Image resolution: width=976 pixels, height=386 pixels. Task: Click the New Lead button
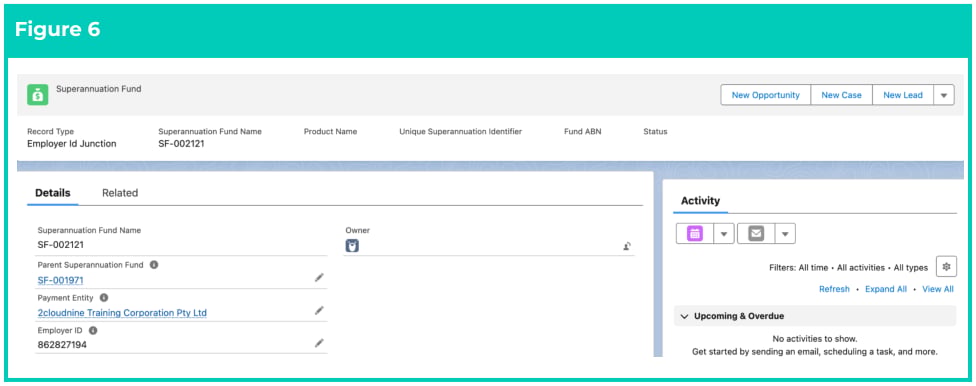903,95
